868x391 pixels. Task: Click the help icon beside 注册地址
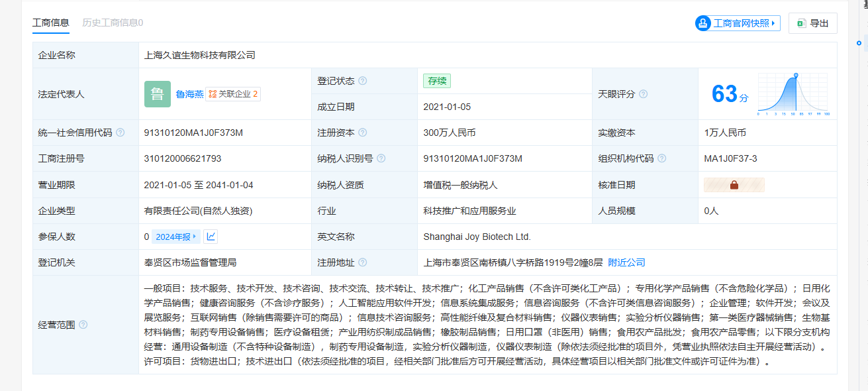[x=362, y=262]
